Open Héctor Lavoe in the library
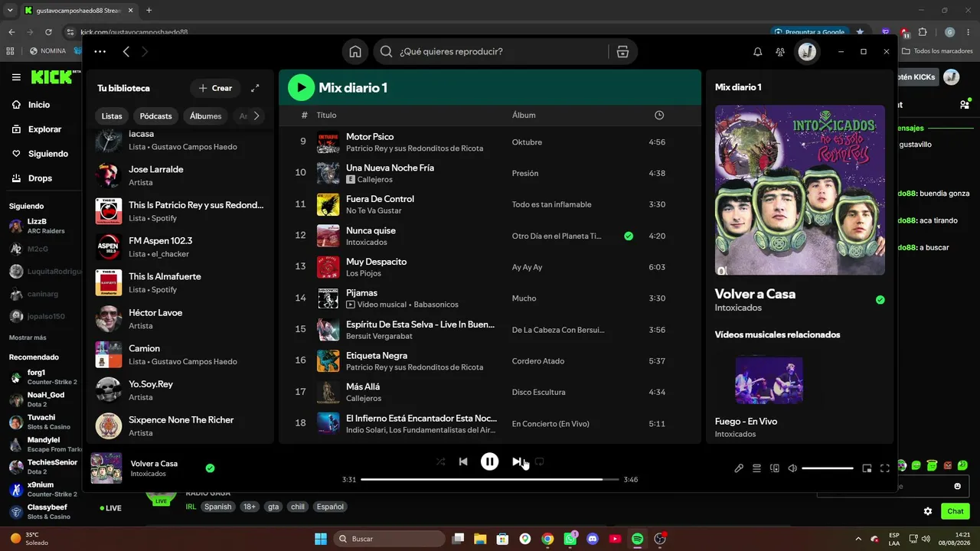 180,318
